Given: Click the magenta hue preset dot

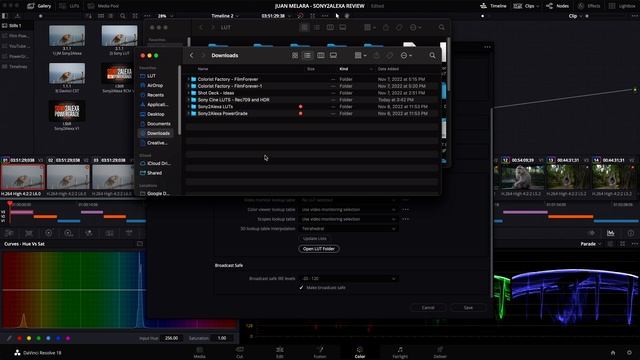Looking at the screenshot, I should pyautogui.click(x=68, y=338).
